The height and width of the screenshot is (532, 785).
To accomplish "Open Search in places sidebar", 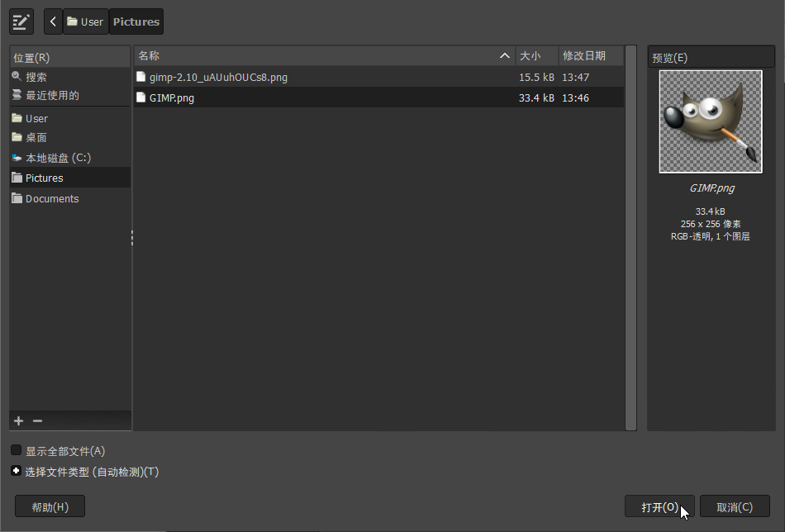I will tap(70, 77).
